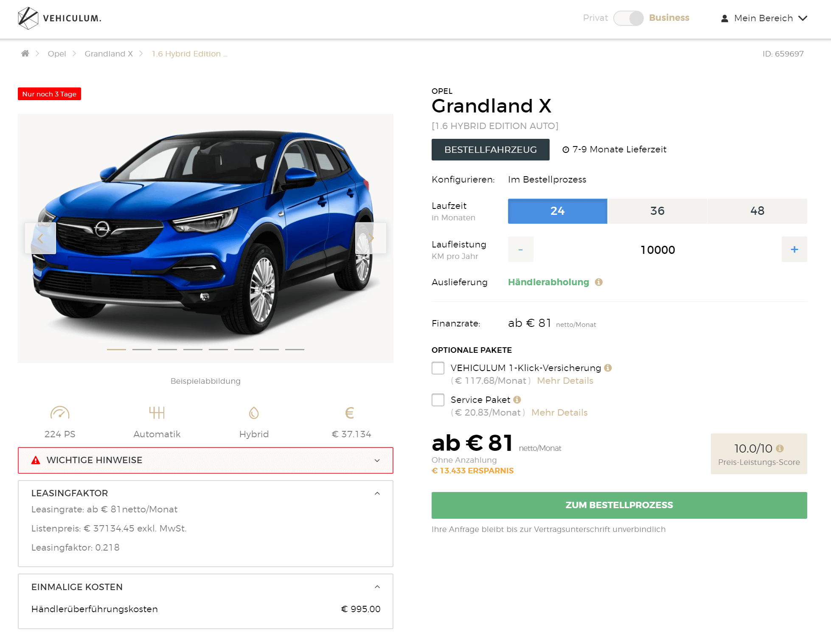Click the user profile icon
The width and height of the screenshot is (831, 644).
(x=724, y=18)
